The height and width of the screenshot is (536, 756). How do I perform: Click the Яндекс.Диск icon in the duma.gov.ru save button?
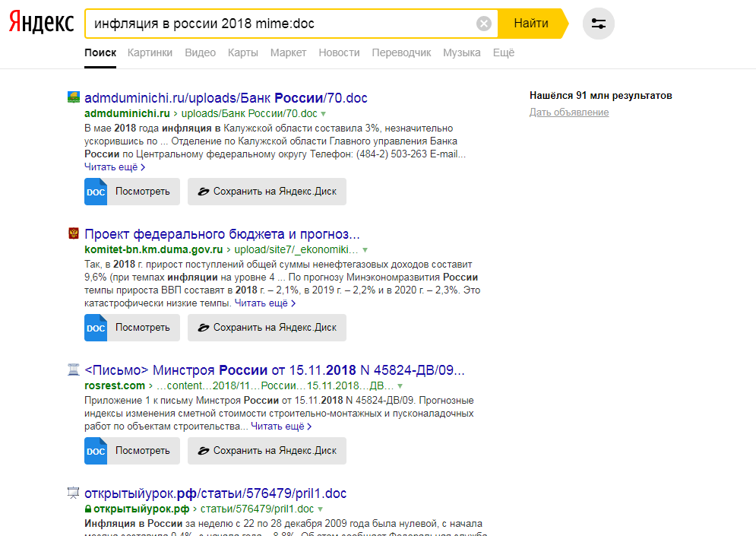[x=204, y=328]
